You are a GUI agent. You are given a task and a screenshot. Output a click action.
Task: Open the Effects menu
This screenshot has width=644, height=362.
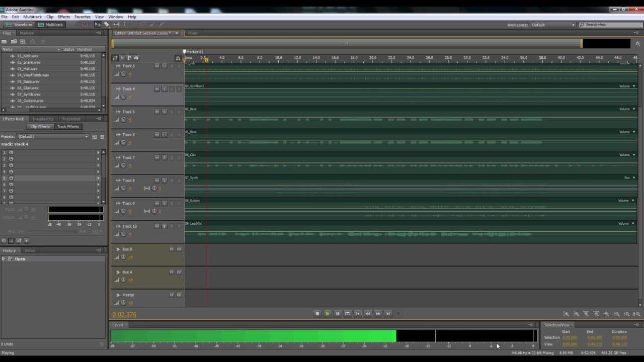pyautogui.click(x=64, y=17)
